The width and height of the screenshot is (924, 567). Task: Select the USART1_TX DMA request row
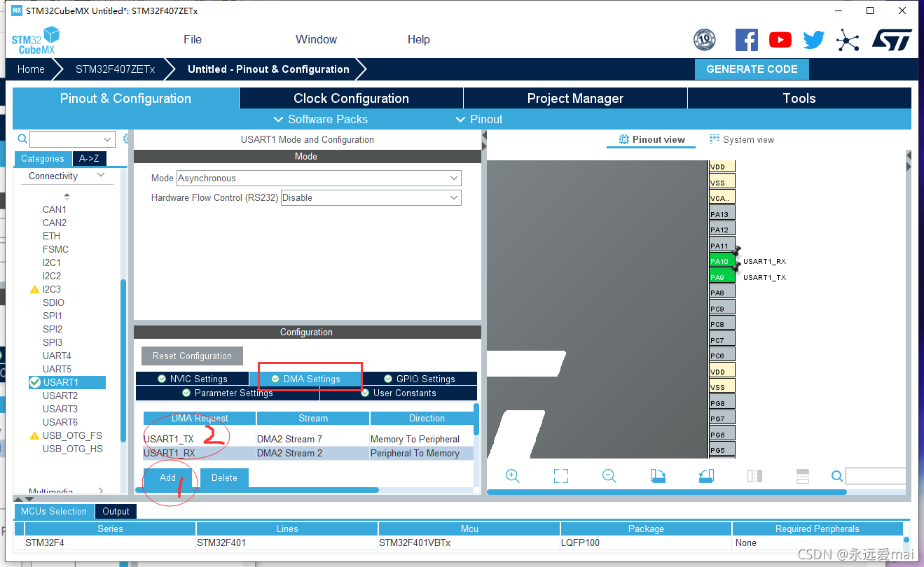[308, 439]
